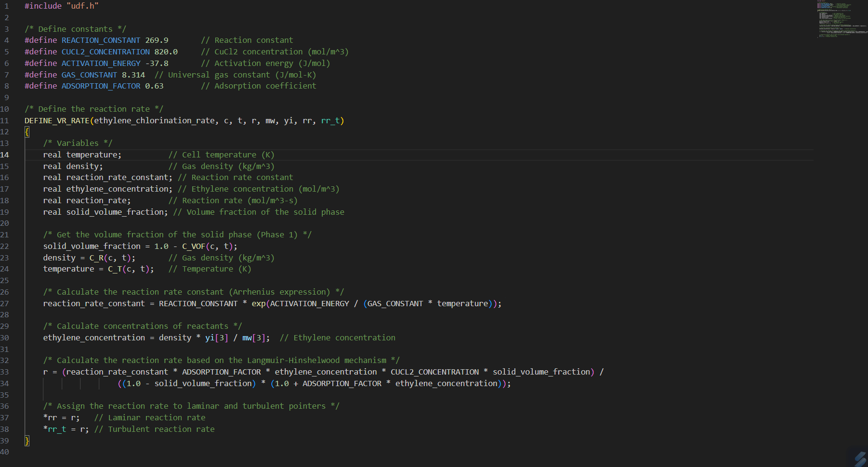Click the "/* Variables */" comment
868x467 pixels.
(78, 143)
